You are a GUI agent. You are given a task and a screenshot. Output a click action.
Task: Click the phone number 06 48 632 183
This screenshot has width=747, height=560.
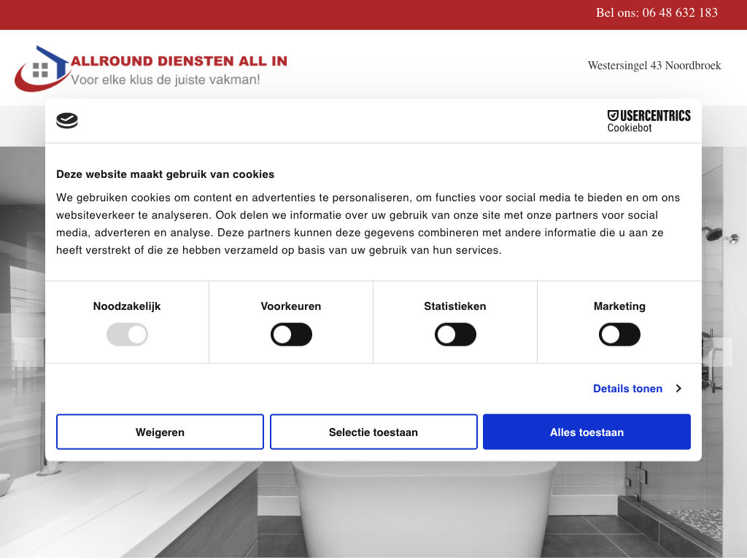click(x=679, y=13)
